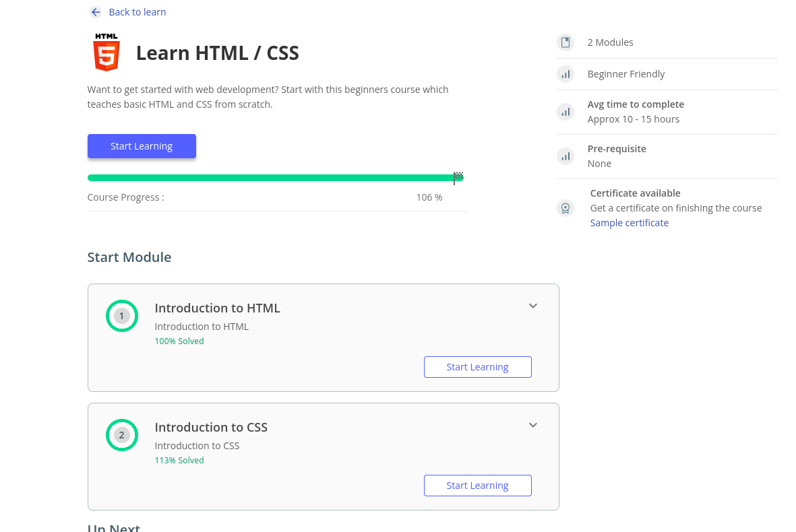Click the Learn HTML / CSS heading
Screen dimensions: 796x532
point(217,53)
